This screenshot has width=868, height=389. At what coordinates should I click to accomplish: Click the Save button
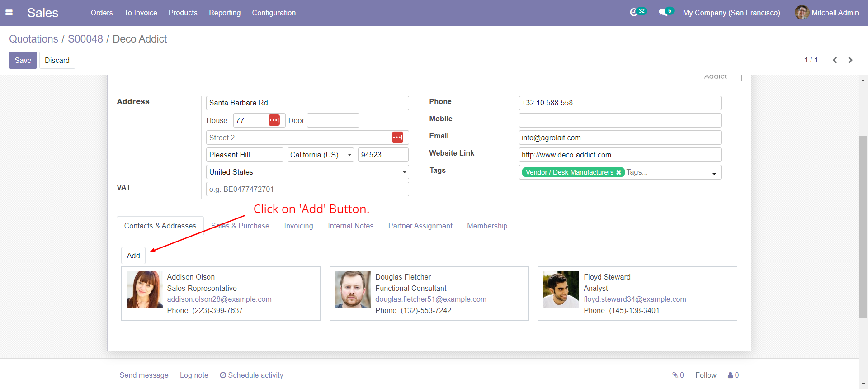pos(23,60)
